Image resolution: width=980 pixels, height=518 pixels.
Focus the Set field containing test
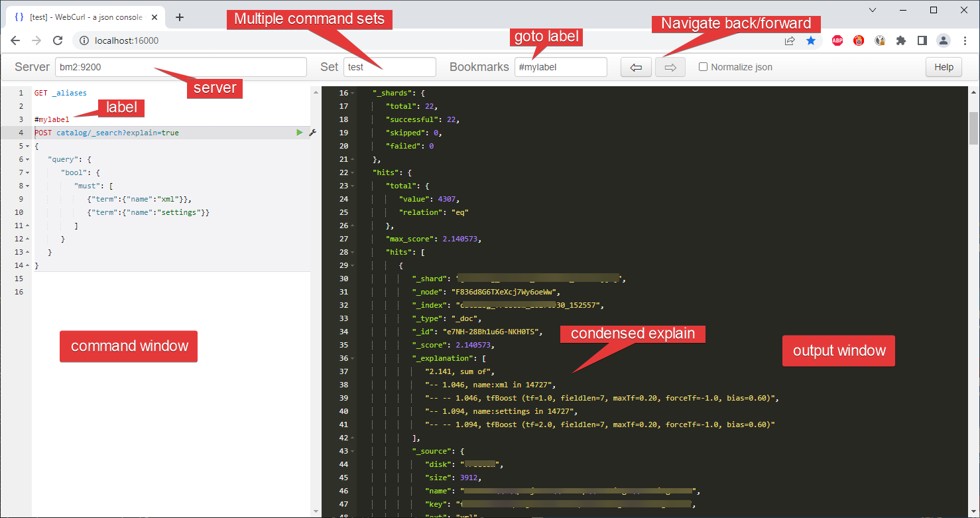(389, 67)
